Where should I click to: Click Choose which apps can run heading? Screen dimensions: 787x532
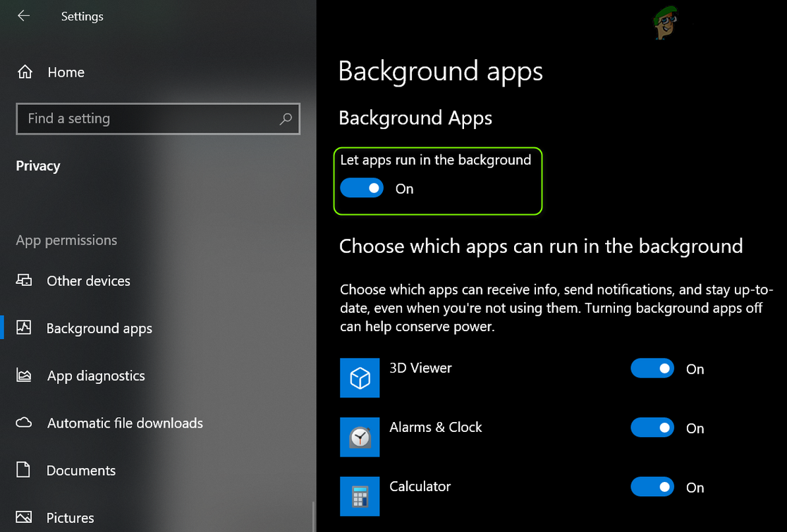pyautogui.click(x=541, y=247)
